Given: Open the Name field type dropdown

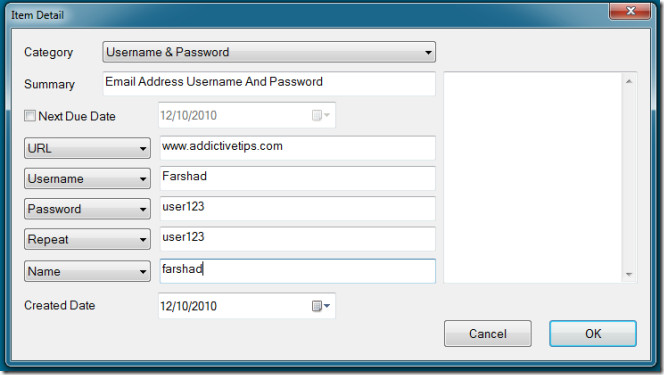Looking at the screenshot, I should [87, 271].
